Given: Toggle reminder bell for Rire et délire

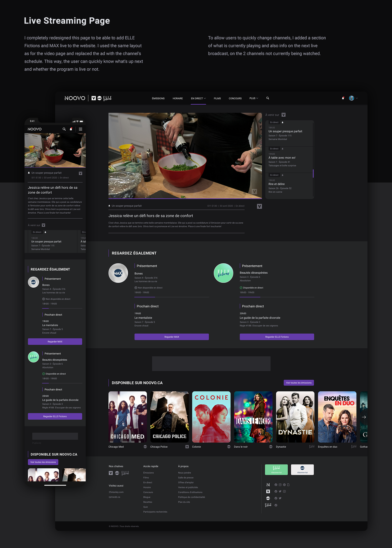Looking at the screenshot, I should tap(282, 175).
